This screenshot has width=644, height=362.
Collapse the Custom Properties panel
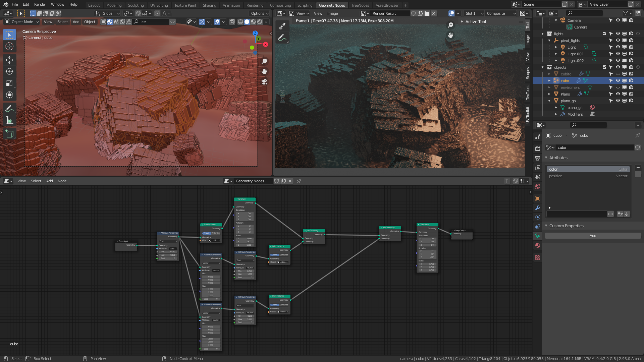546,226
